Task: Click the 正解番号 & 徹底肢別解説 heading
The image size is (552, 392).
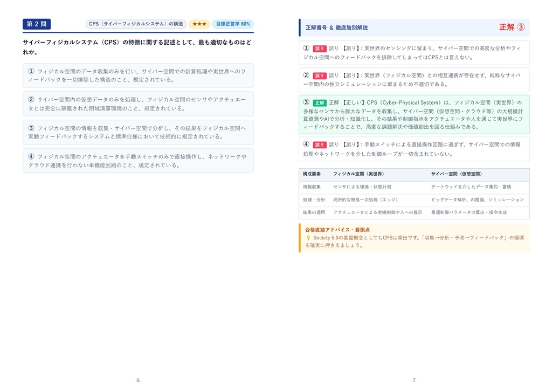Action: 336,27
